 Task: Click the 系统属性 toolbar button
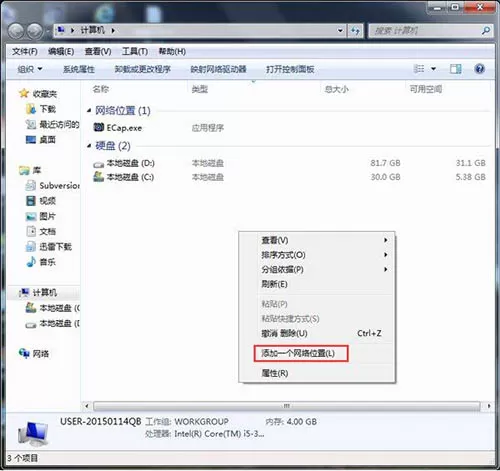[79, 69]
